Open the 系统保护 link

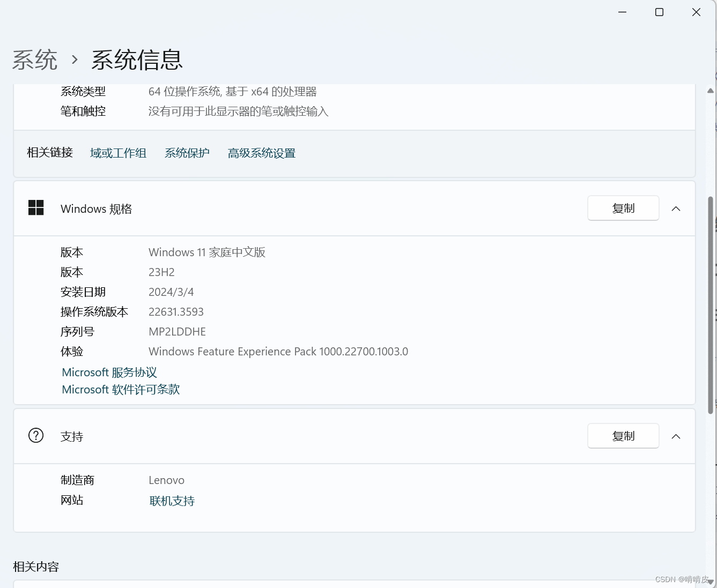tap(187, 153)
